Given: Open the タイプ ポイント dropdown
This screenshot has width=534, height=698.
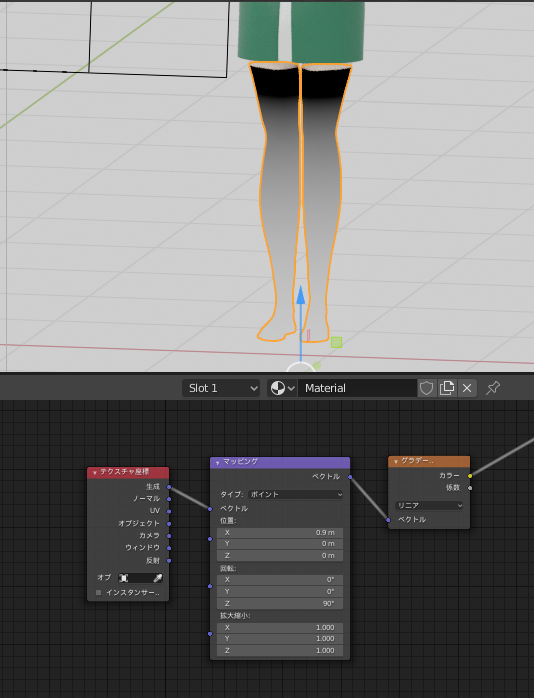Looking at the screenshot, I should tap(295, 495).
